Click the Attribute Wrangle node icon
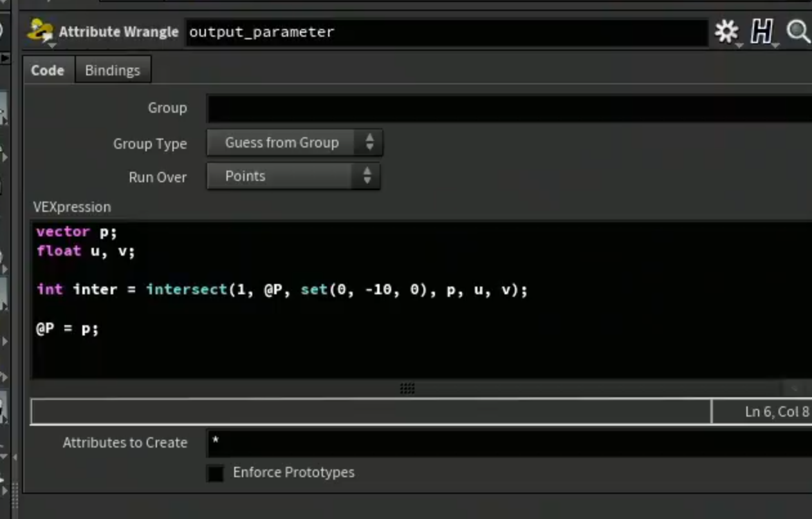The width and height of the screenshot is (812, 519). click(x=40, y=31)
